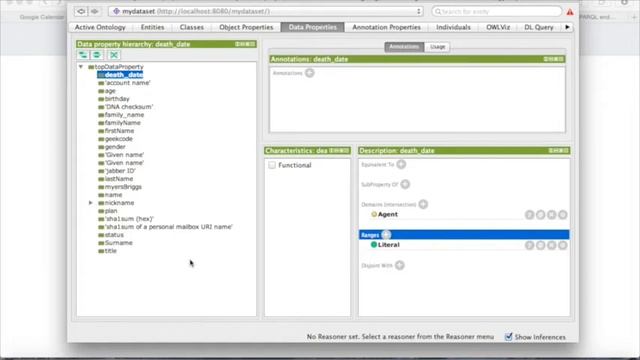This screenshot has width=640, height=360.
Task: Select the 'sha1sum (hex)' property
Action: pyautogui.click(x=126, y=219)
